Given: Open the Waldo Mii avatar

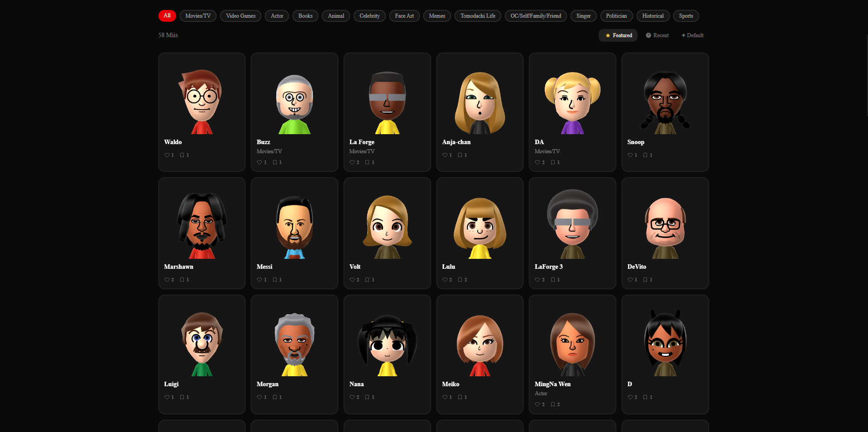Looking at the screenshot, I should tap(202, 102).
